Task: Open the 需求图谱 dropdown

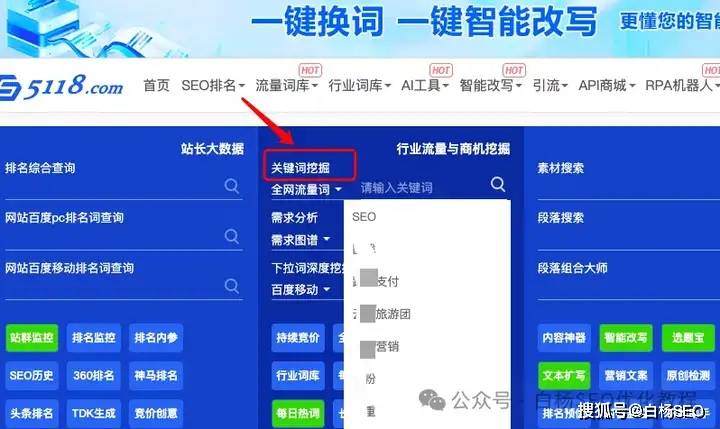Action: pos(300,240)
